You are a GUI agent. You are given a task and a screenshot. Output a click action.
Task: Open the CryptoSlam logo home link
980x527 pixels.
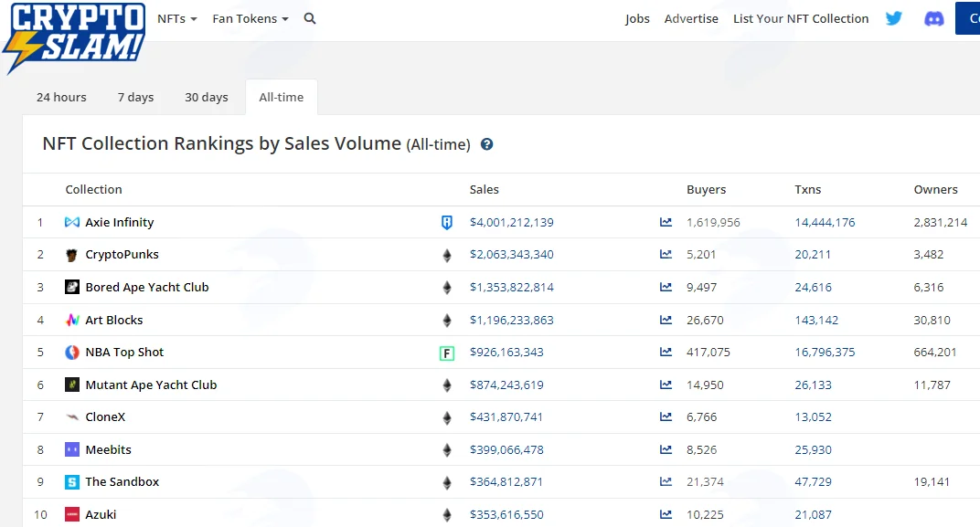click(75, 37)
